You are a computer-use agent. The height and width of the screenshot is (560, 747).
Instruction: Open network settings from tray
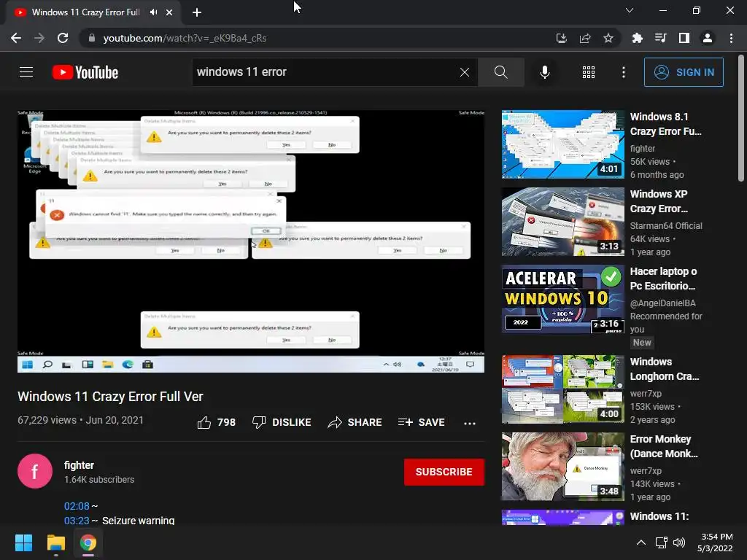coord(661,542)
